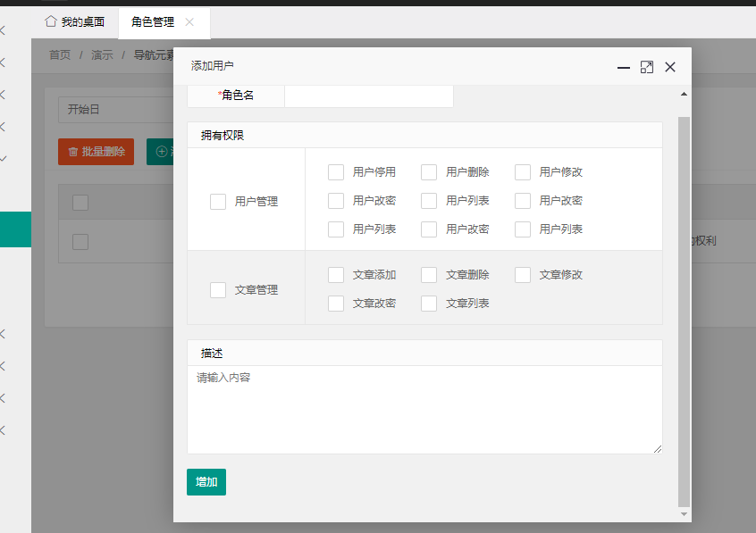The image size is (756, 533).
Task: Click the 演示 breadcrumb link
Action: [100, 54]
